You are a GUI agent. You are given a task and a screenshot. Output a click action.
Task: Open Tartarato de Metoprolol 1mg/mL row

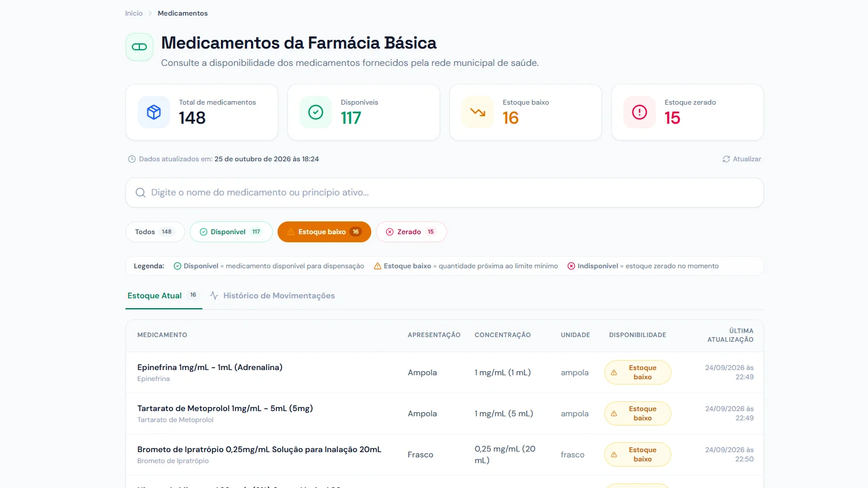tap(445, 413)
